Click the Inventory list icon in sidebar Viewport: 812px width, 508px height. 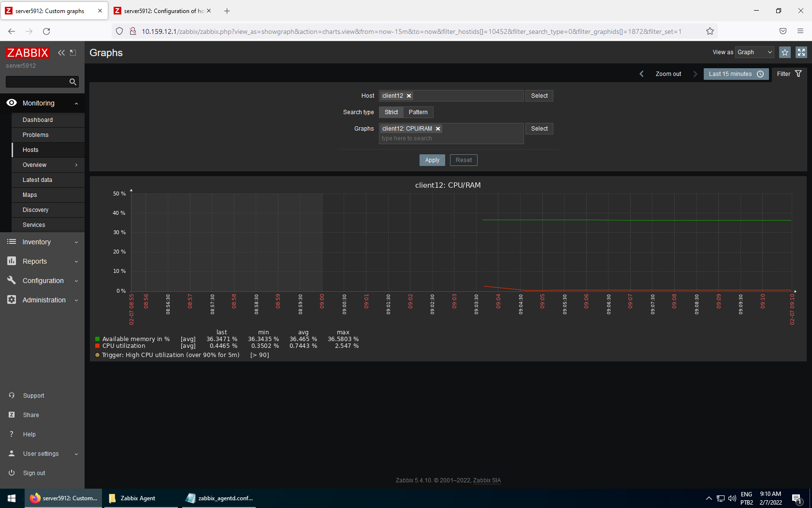[12, 242]
